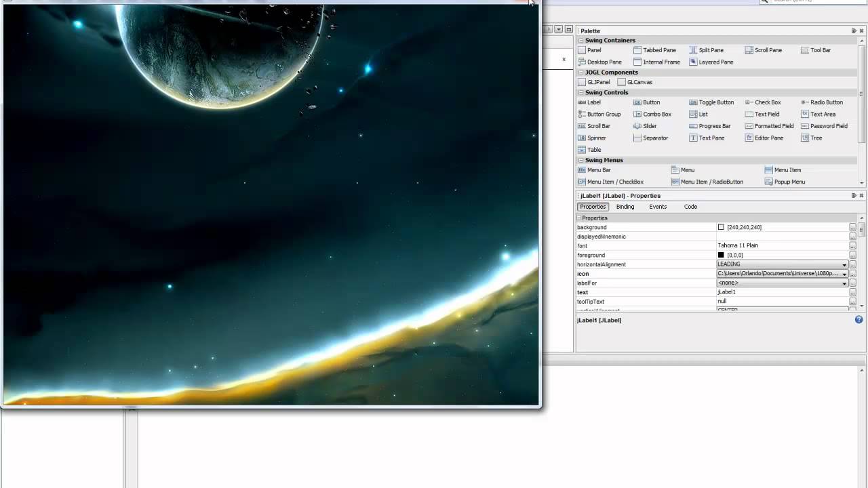This screenshot has height=488, width=868.
Task: Select the Slider palette component
Action: [x=644, y=126]
